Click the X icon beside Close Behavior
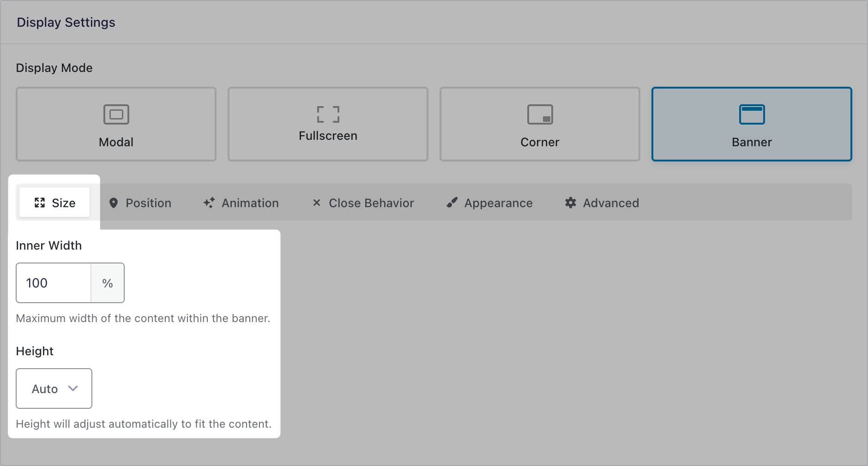868x466 pixels. [x=317, y=203]
